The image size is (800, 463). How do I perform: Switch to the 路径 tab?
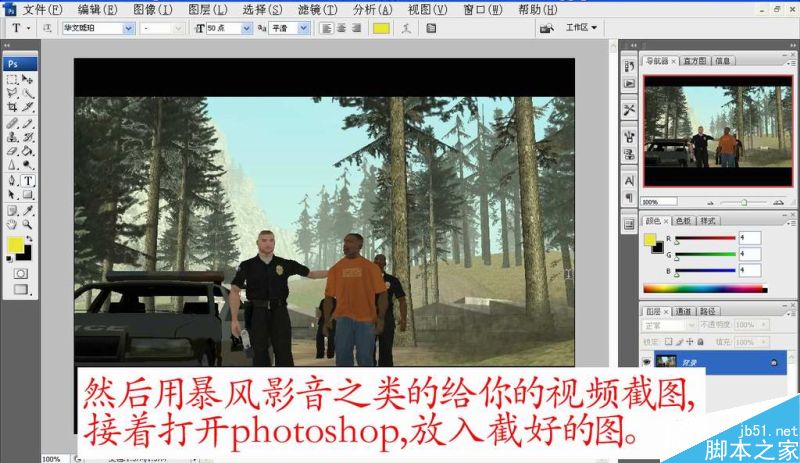[707, 311]
